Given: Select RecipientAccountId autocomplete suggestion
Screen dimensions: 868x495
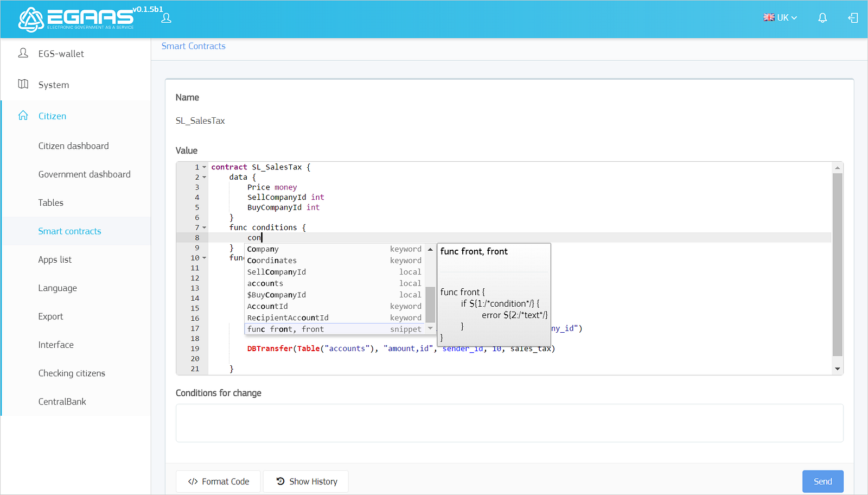Looking at the screenshot, I should pos(335,318).
